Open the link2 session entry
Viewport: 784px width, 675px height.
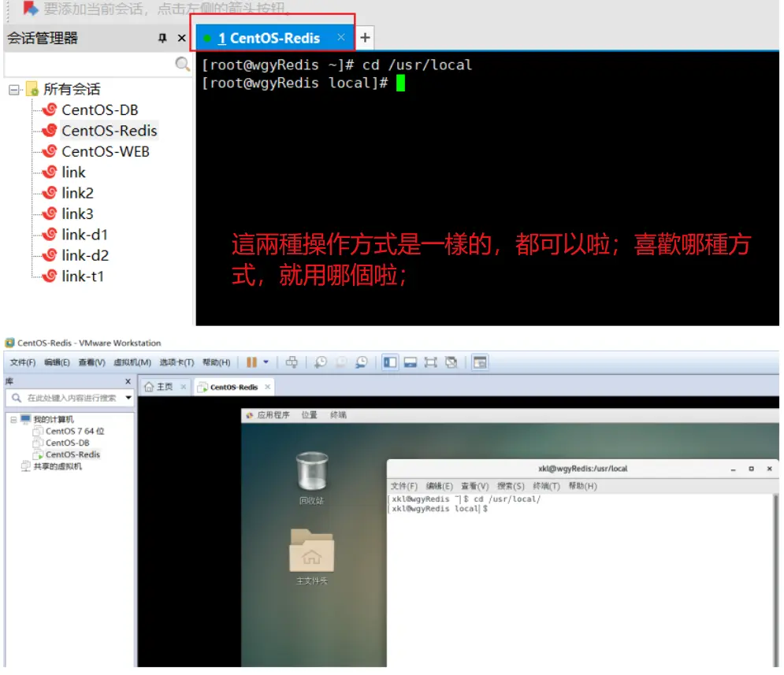tap(77, 193)
